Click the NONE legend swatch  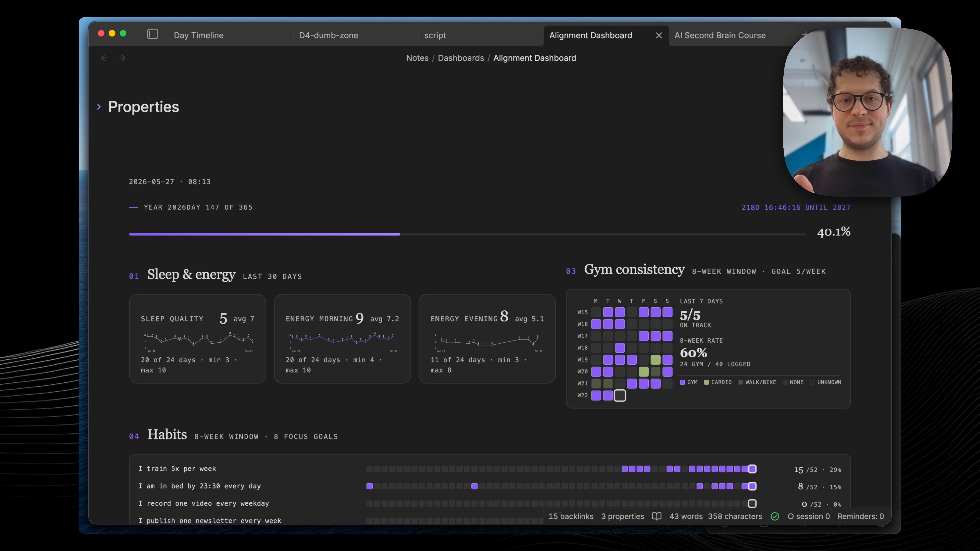(x=785, y=382)
